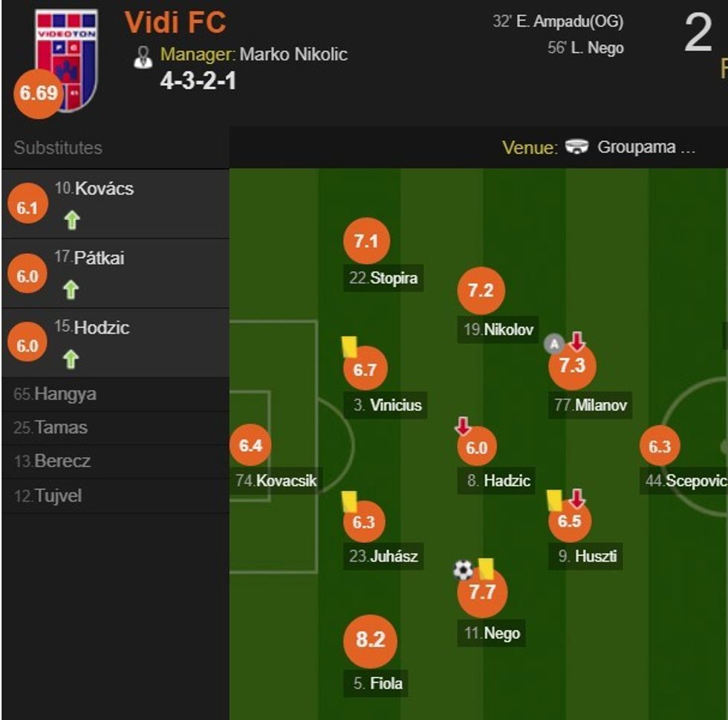Click Huszti's red substitution arrow
Image resolution: width=728 pixels, height=720 pixels.
click(x=577, y=498)
